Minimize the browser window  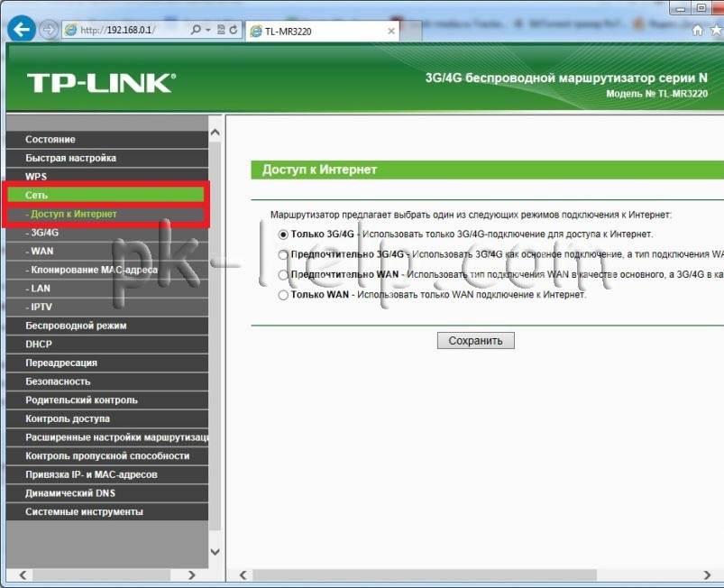tap(681, 8)
